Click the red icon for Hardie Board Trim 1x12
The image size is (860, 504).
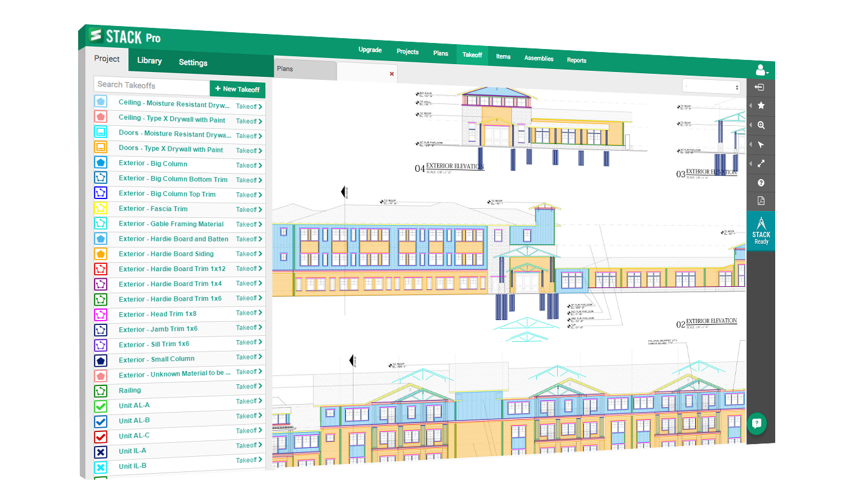[x=101, y=269]
